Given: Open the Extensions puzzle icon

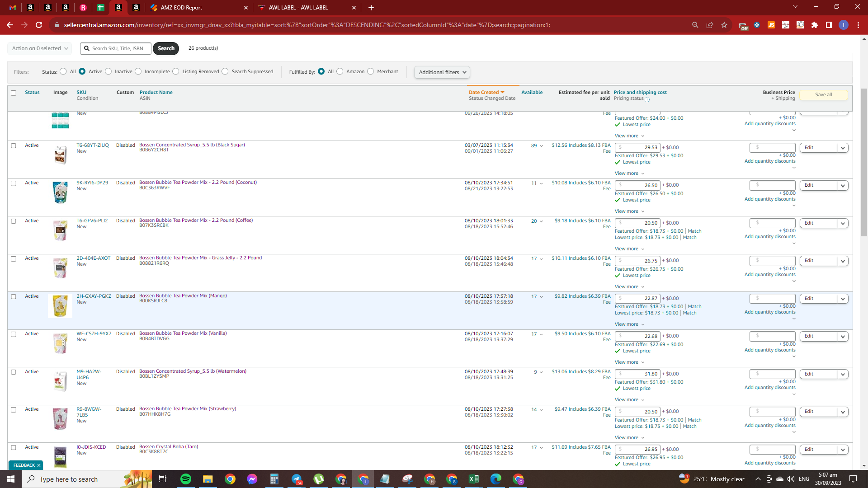Looking at the screenshot, I should point(815,25).
